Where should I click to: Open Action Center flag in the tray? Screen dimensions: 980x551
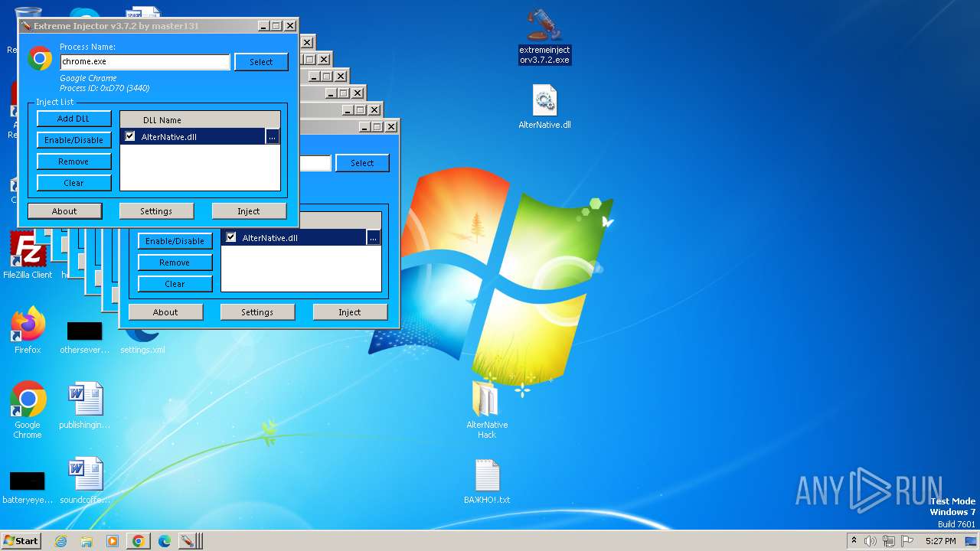[906, 541]
